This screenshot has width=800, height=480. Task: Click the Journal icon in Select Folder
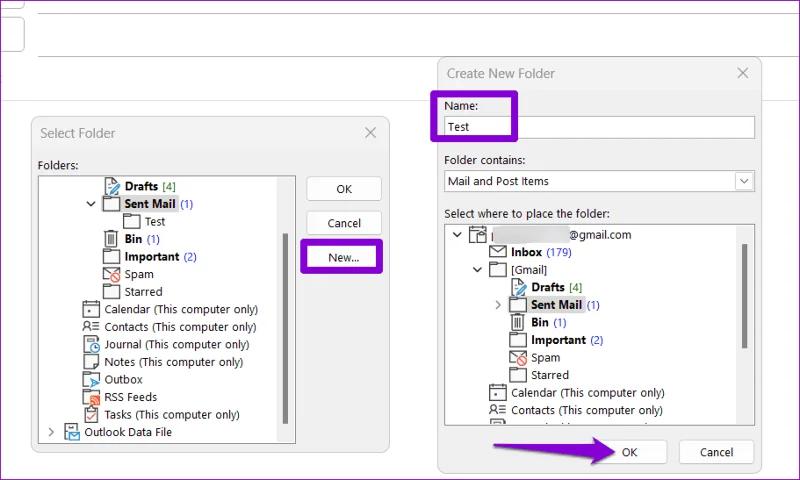point(91,344)
